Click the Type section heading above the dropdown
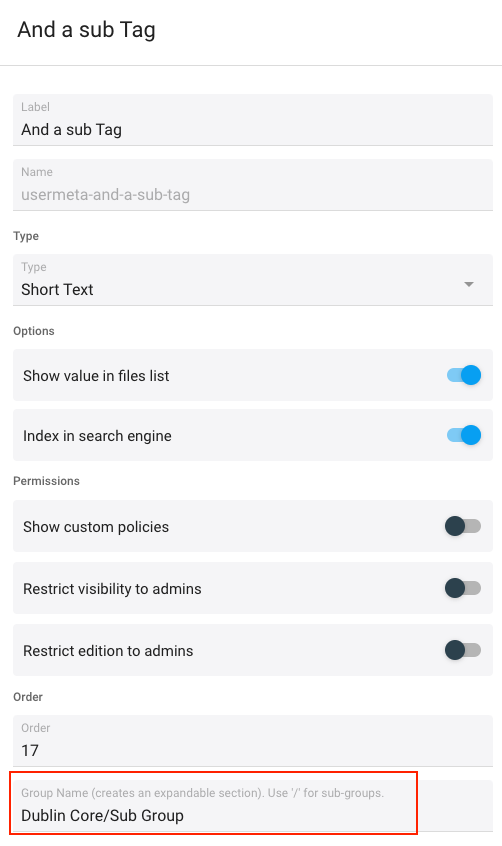Viewport: 502px width, 846px height. click(26, 236)
